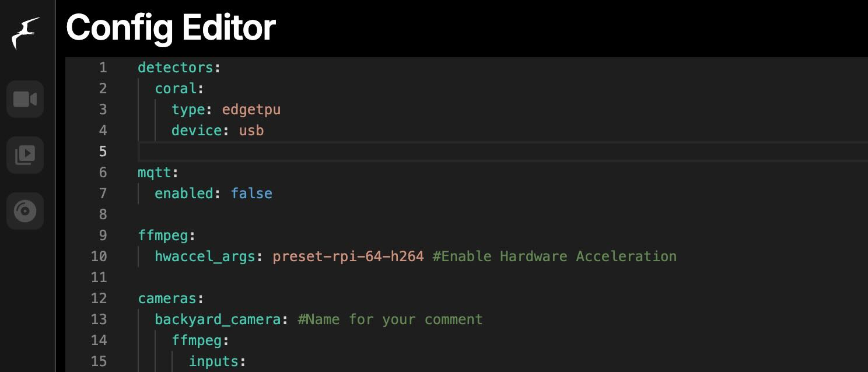Place cursor on empty line 5
This screenshot has width=868, height=372.
[x=503, y=152]
